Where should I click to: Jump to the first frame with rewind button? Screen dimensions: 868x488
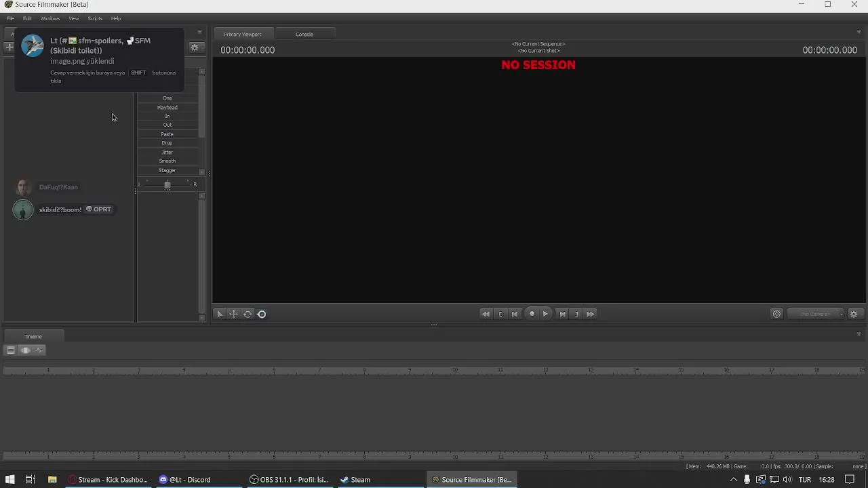pyautogui.click(x=486, y=314)
